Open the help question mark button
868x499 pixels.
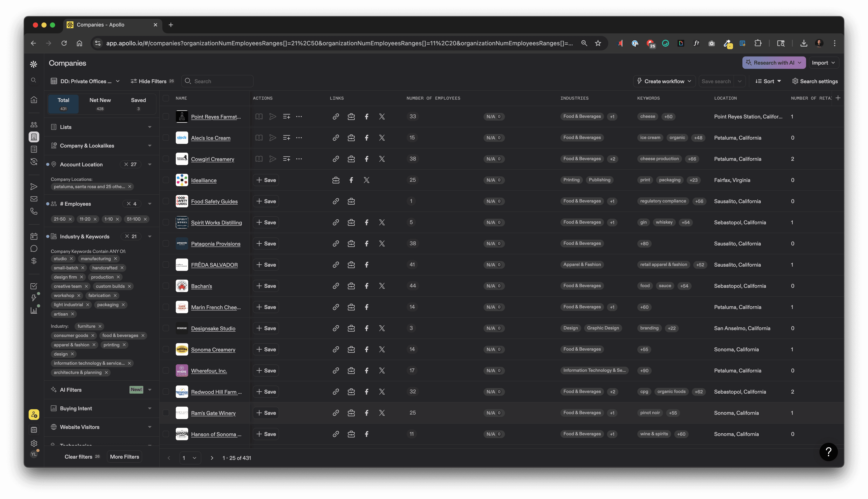click(828, 452)
